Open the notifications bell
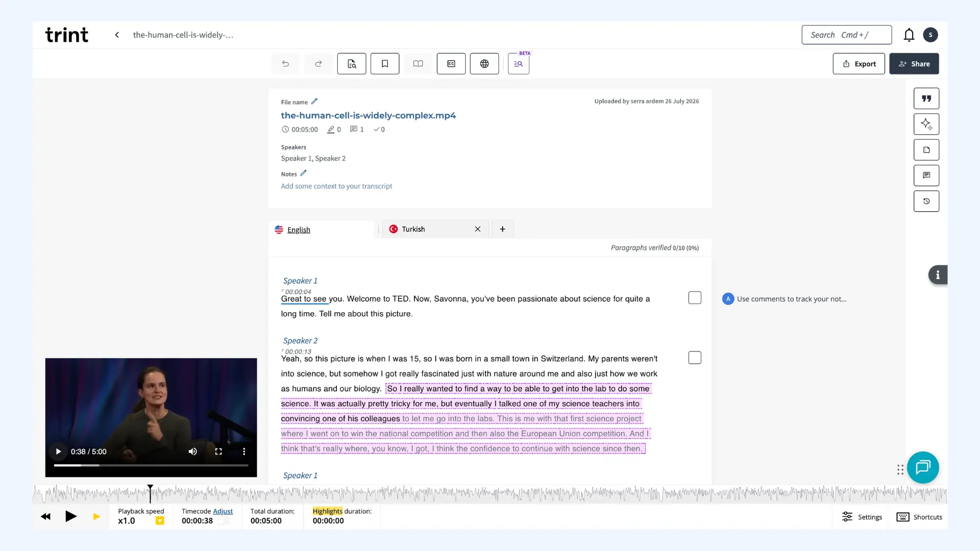This screenshot has height=551, width=980. [909, 35]
